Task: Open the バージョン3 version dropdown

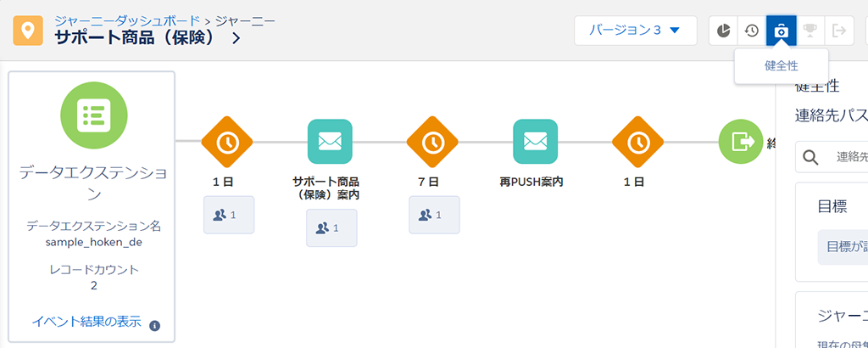Action: (635, 31)
